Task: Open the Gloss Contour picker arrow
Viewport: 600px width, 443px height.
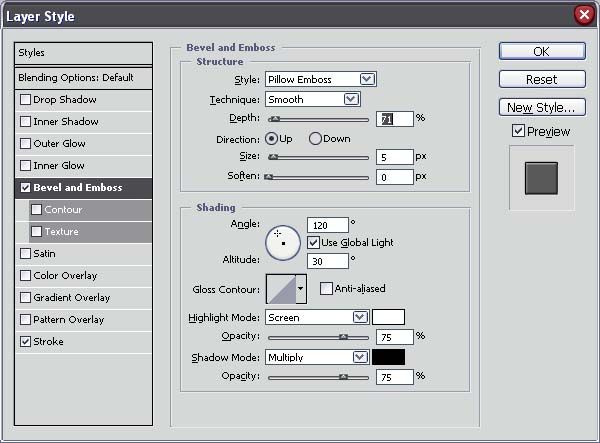Action: 301,289
